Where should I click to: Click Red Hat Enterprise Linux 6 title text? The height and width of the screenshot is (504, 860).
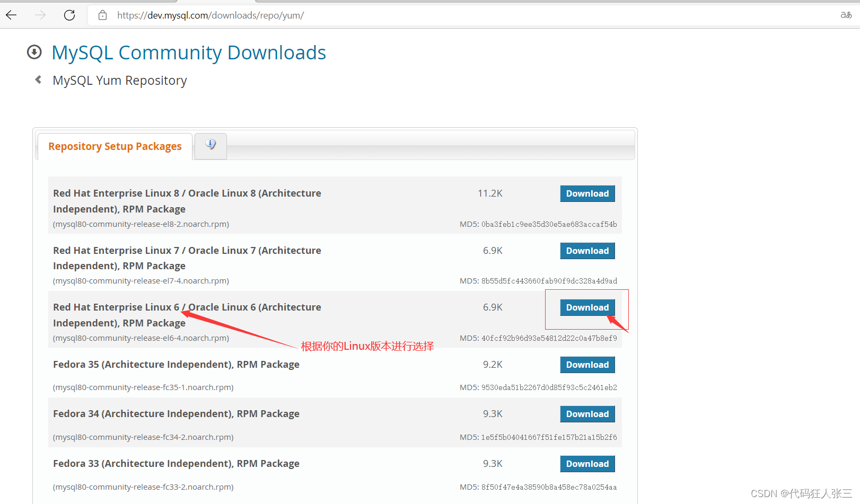pos(187,315)
